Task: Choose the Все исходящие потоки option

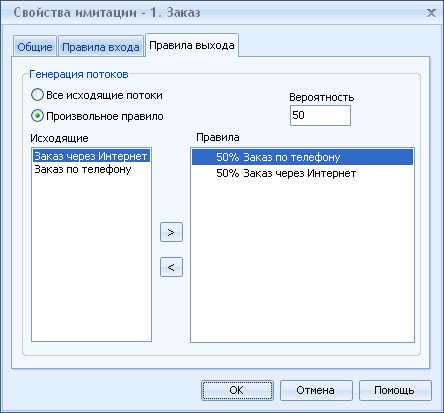Action: (97, 95)
